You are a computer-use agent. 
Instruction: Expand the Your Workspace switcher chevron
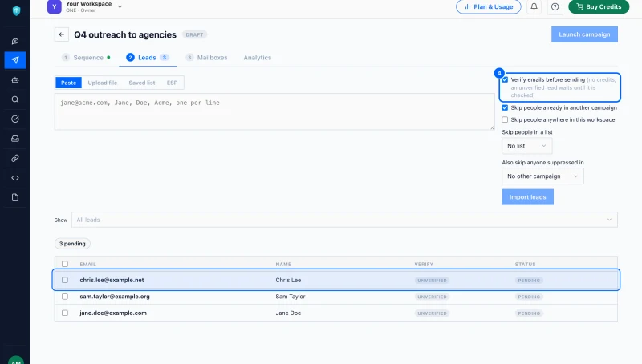(120, 6)
